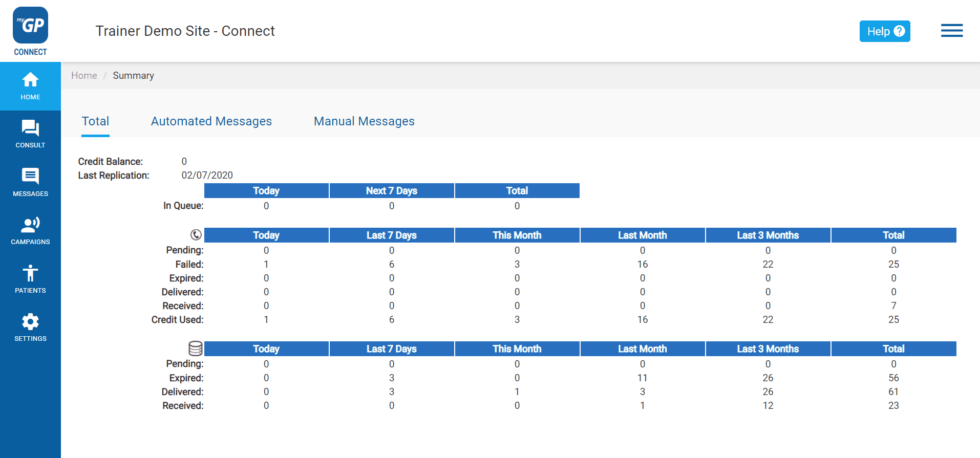Screen dimensions: 980x458
Task: Click the myGP Connect logo
Action: point(30,31)
